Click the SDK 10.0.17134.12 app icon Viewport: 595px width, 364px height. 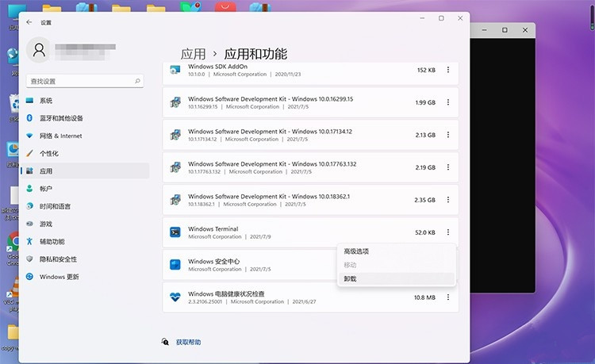(175, 135)
